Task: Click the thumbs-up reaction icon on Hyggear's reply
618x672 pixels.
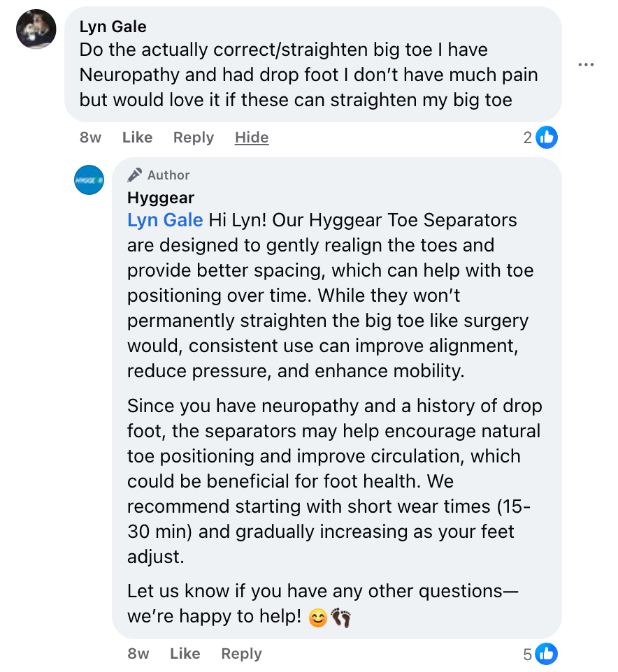Action: 547,654
